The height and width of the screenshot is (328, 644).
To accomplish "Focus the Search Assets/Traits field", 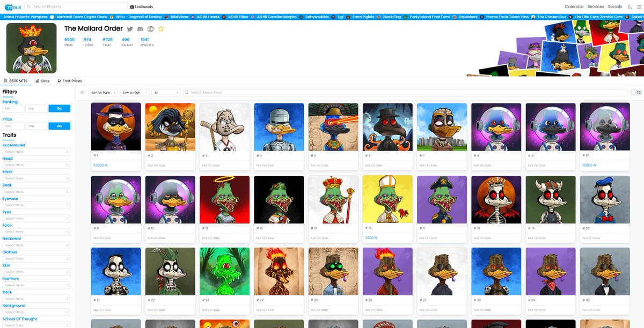I will click(405, 93).
